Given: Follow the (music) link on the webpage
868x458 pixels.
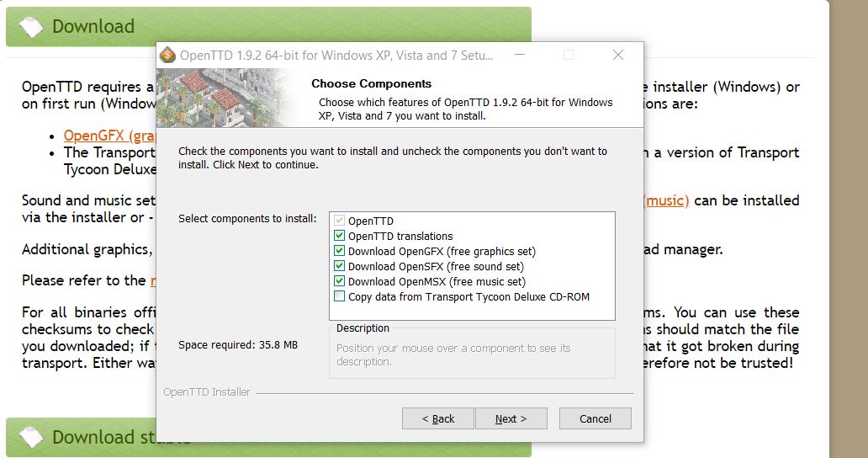Looking at the screenshot, I should pos(666,200).
